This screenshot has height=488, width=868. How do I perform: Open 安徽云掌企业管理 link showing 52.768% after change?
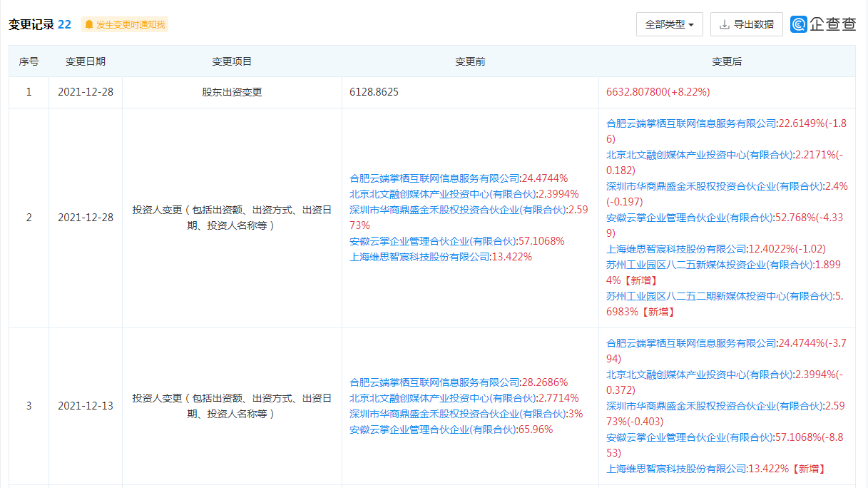click(688, 218)
